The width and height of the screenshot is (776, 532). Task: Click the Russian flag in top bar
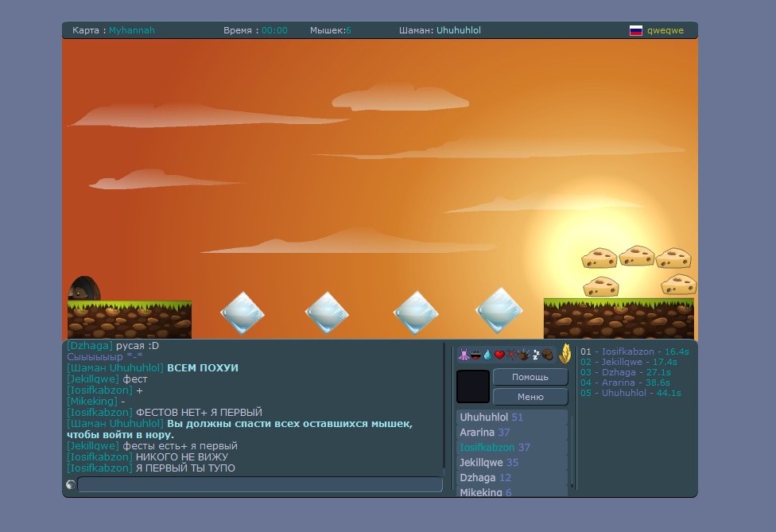click(x=635, y=30)
